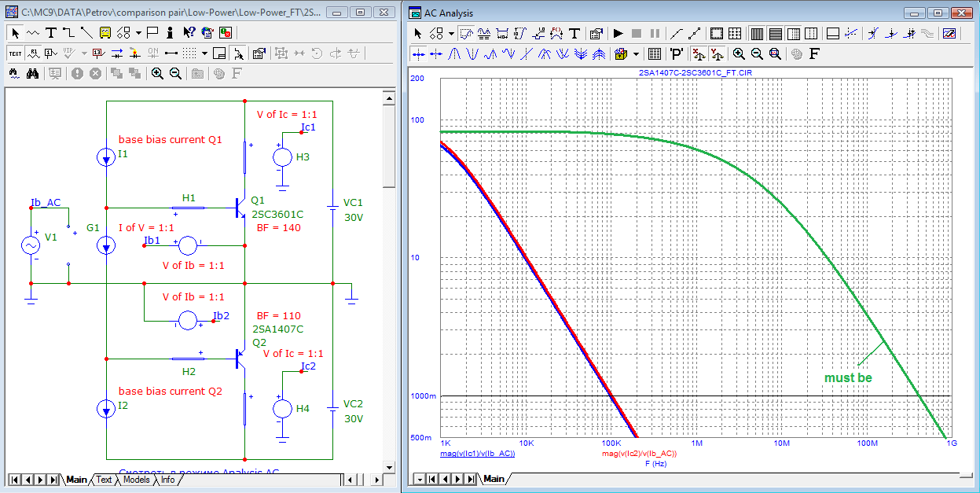The height and width of the screenshot is (493, 980).
Task: Click the numeric output table icon
Action: (x=655, y=54)
